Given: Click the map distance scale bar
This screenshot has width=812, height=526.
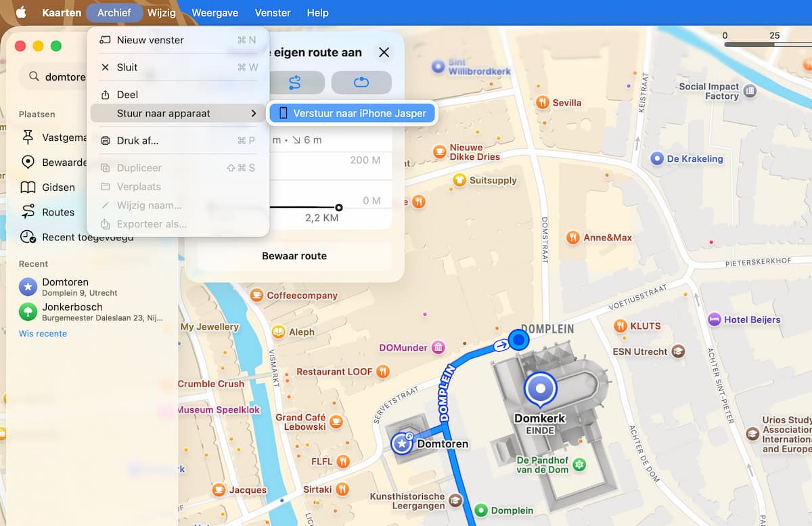Looking at the screenshot, I should (767, 45).
